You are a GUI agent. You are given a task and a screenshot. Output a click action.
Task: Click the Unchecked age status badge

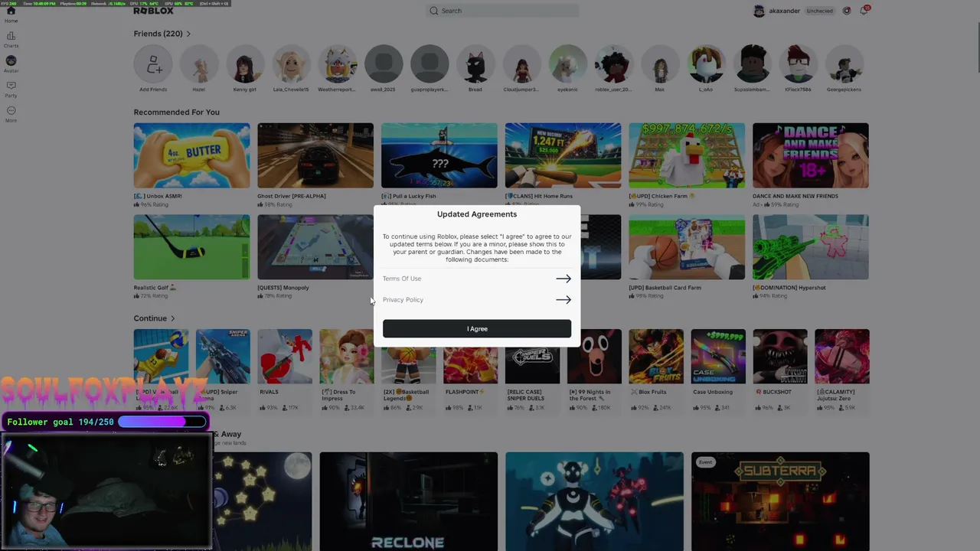pyautogui.click(x=819, y=11)
